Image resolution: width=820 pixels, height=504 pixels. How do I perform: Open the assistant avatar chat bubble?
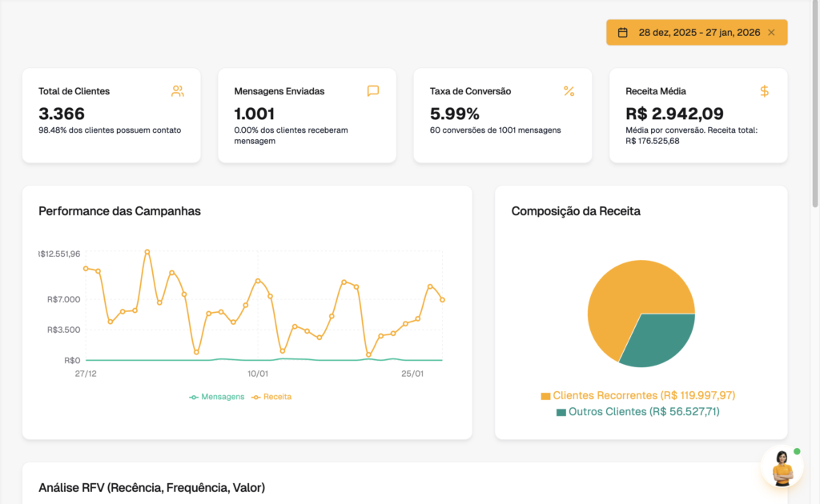782,466
